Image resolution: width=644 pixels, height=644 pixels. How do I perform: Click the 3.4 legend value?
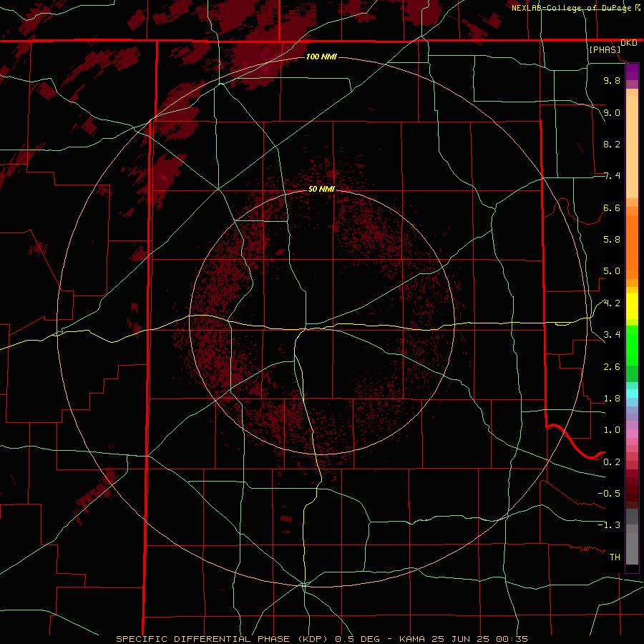coord(612,335)
